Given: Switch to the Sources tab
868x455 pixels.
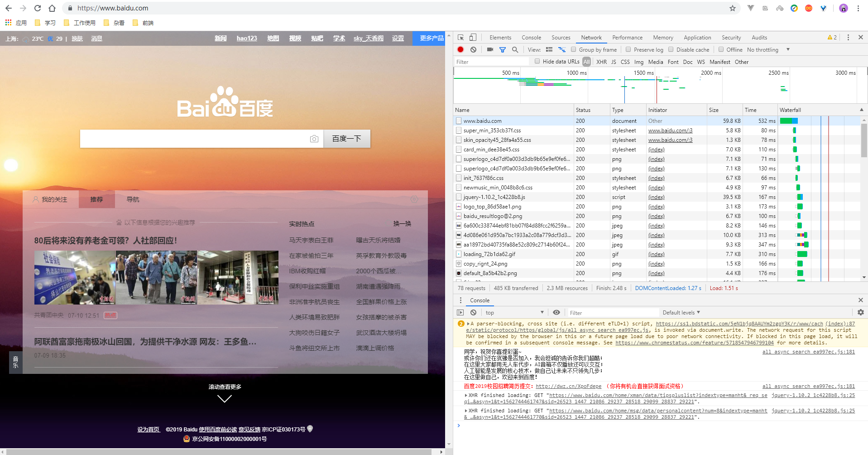Looking at the screenshot, I should click(561, 38).
